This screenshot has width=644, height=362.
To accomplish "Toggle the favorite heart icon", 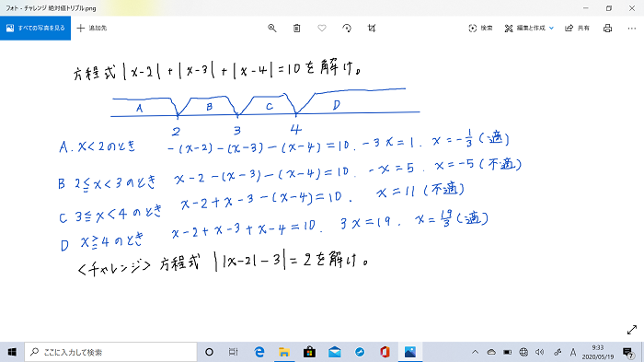I will (322, 28).
